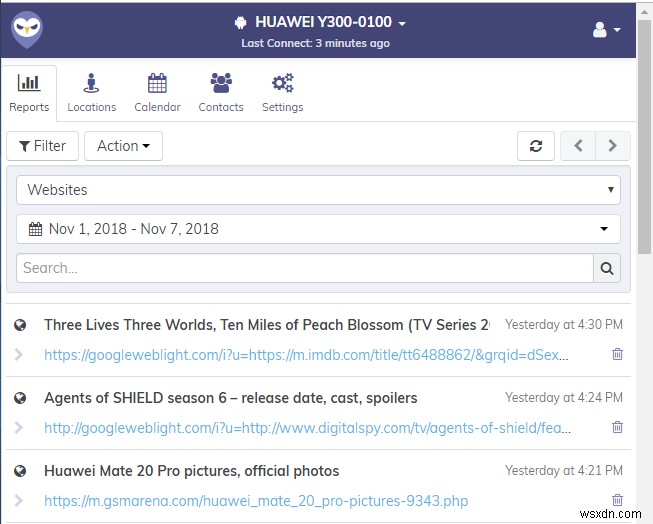Image resolution: width=653 pixels, height=524 pixels.
Task: Focus the Search input field
Action: 305,268
